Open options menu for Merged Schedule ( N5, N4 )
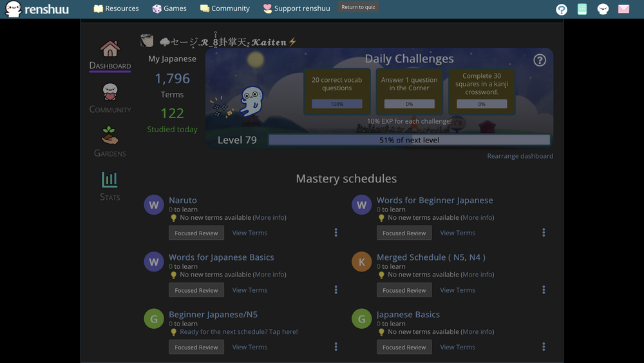The width and height of the screenshot is (644, 363). pos(544,290)
